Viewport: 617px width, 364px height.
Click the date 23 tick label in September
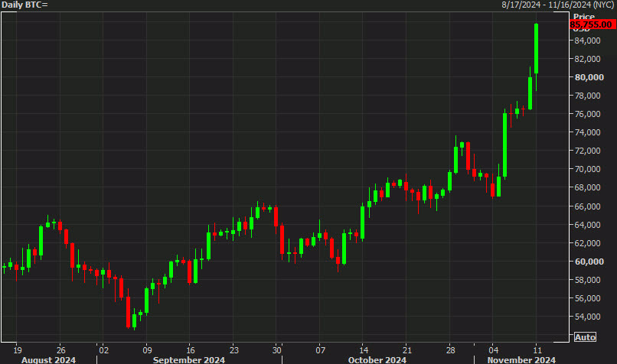233,346
